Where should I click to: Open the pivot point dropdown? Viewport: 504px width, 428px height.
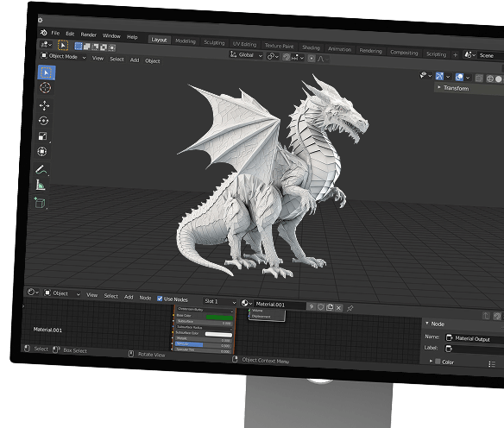pyautogui.click(x=273, y=57)
